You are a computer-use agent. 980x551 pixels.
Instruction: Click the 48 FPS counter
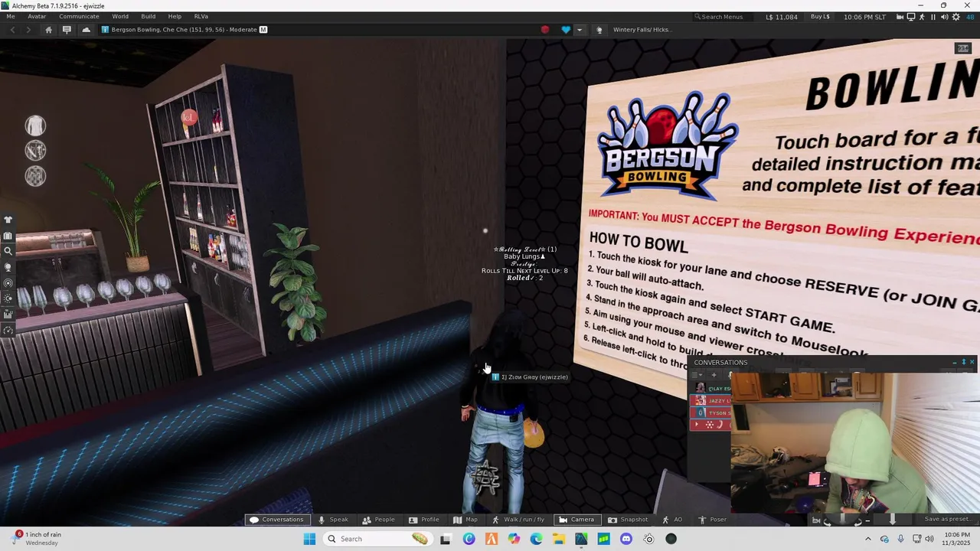[x=970, y=17]
